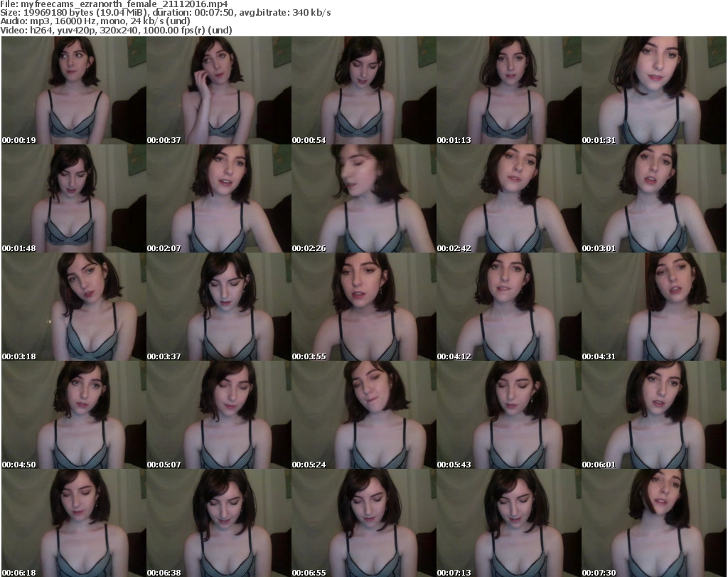
Task: Select the thumbnail stamped 00:04:12
Action: (509, 307)
